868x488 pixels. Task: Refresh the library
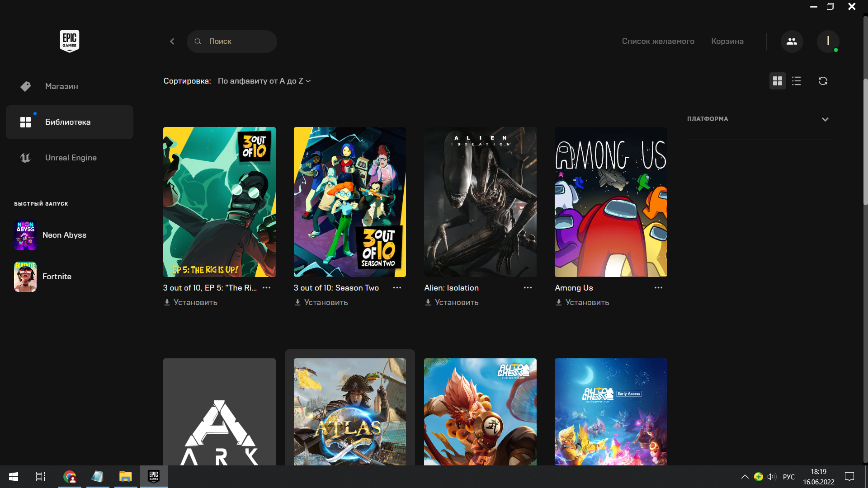(x=823, y=81)
